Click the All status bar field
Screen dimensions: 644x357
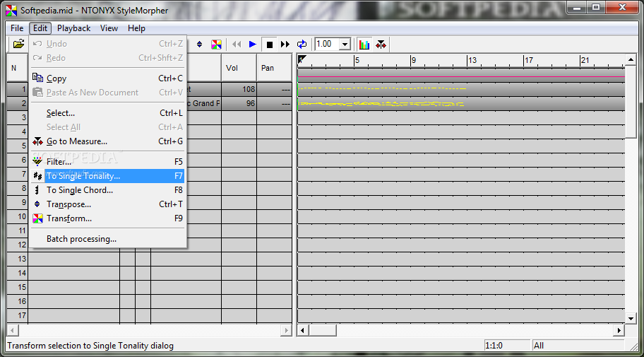pyautogui.click(x=578, y=346)
